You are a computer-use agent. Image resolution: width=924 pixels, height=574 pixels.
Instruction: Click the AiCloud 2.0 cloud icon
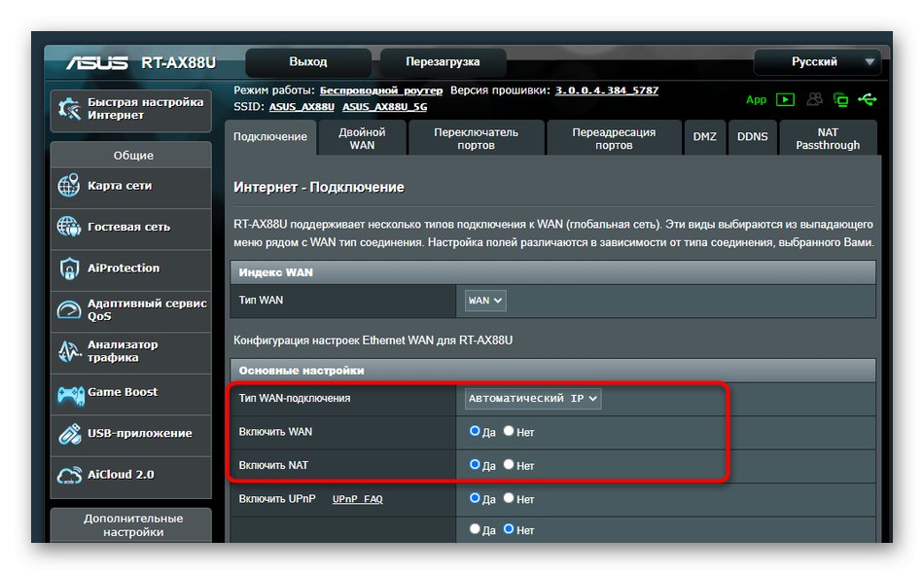69,475
